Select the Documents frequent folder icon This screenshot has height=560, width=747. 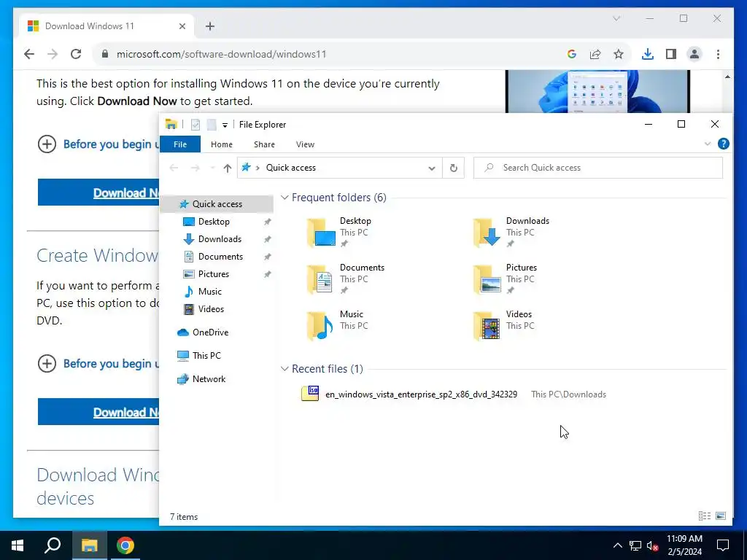(x=320, y=279)
